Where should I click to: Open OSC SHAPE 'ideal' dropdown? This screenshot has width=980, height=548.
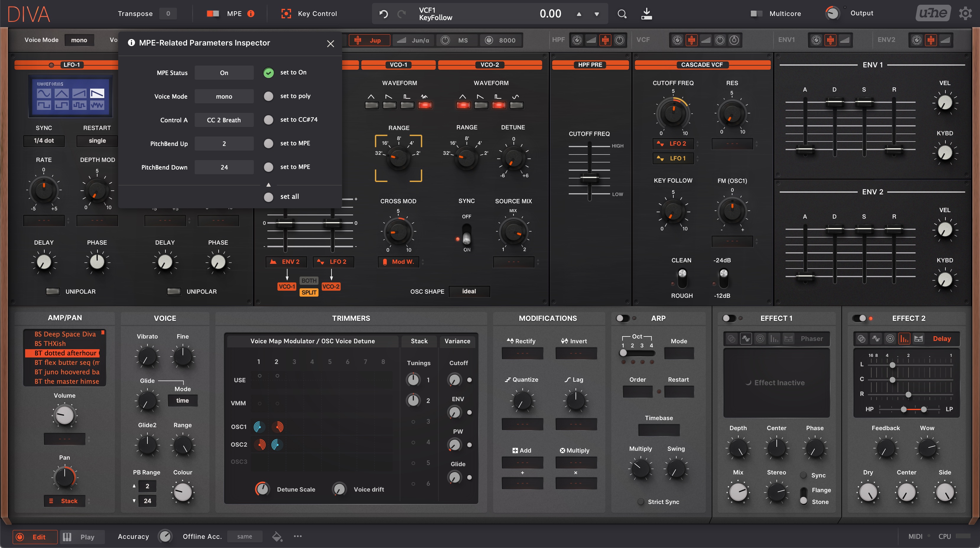point(469,291)
